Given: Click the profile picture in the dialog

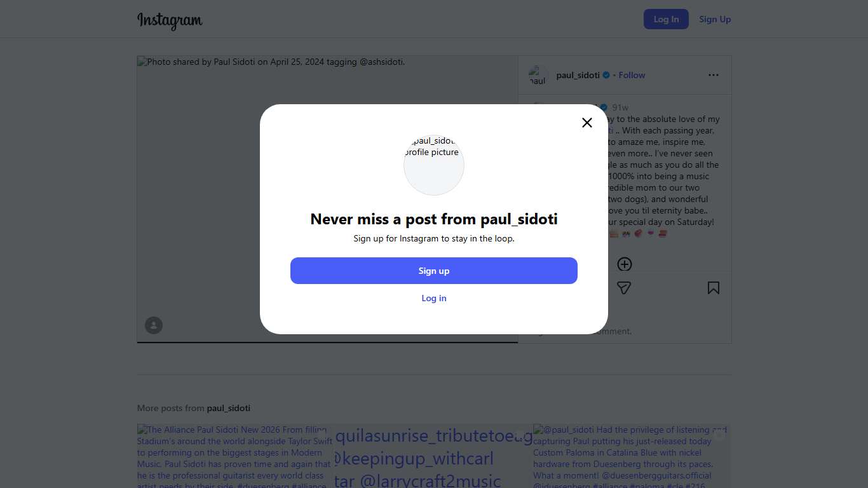Looking at the screenshot, I should pos(434,165).
